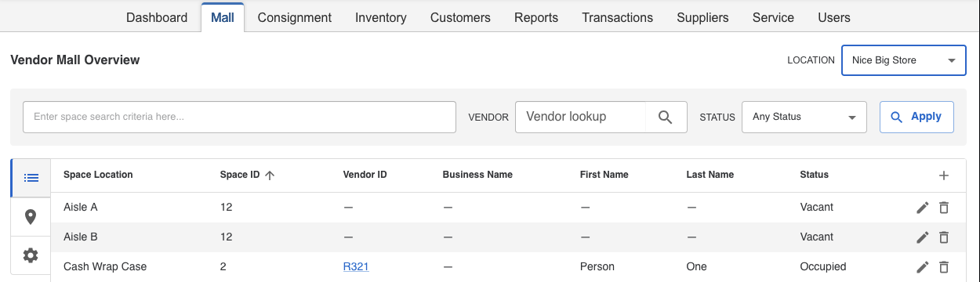Viewport: 980px width, 282px height.
Task: Edit the Aisle B space row
Action: tap(923, 237)
